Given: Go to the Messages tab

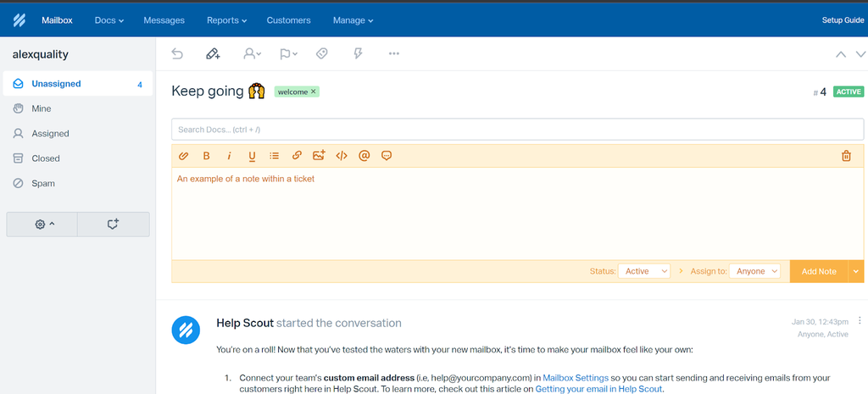Looking at the screenshot, I should 164,20.
